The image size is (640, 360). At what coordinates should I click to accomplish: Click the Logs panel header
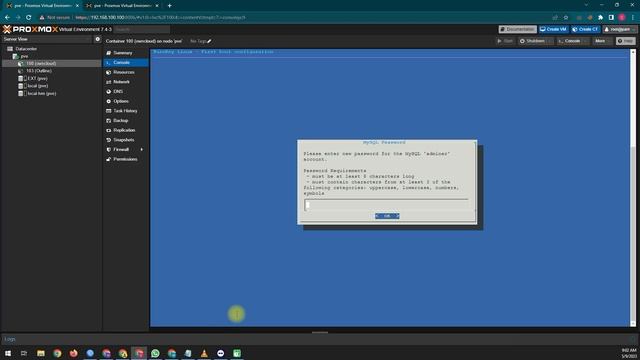[x=320, y=339]
